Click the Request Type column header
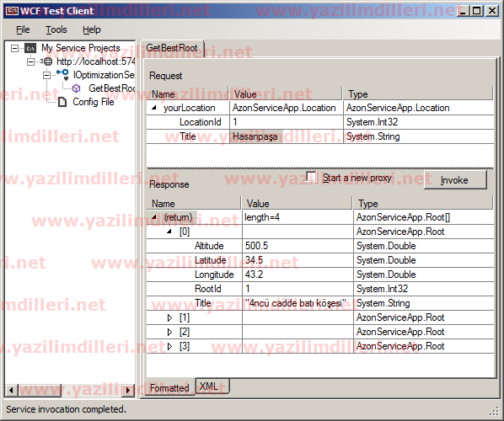The image size is (504, 421). (x=418, y=94)
